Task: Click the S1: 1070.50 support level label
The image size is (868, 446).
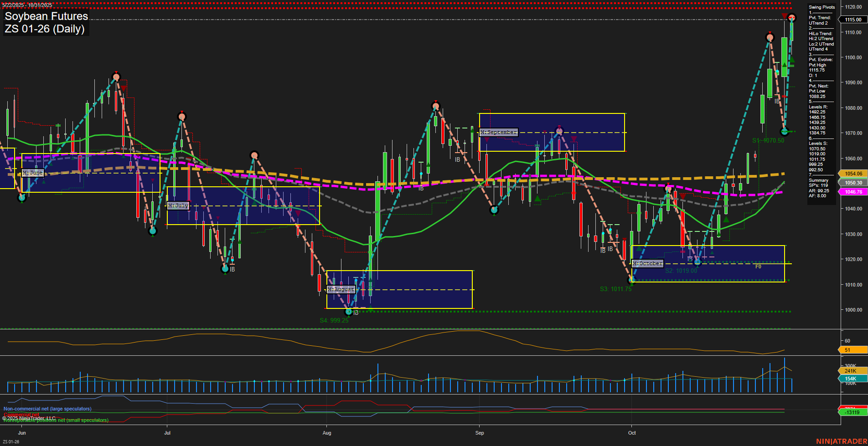Action: click(768, 141)
